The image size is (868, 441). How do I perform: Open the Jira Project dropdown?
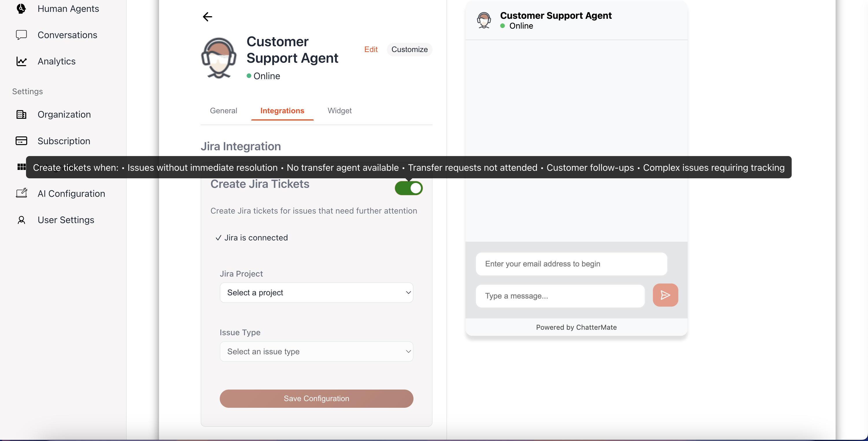(x=316, y=292)
